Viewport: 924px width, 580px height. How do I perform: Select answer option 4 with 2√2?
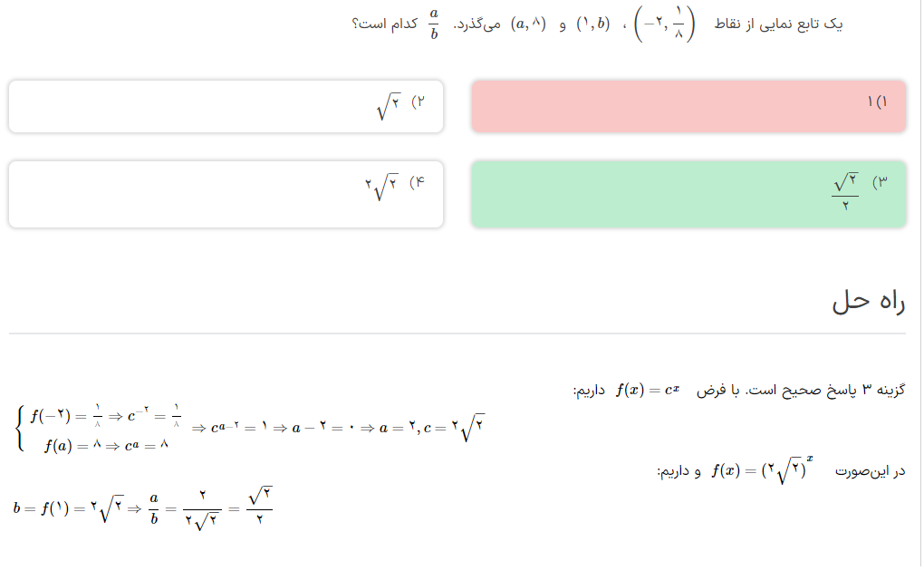tap(226, 194)
